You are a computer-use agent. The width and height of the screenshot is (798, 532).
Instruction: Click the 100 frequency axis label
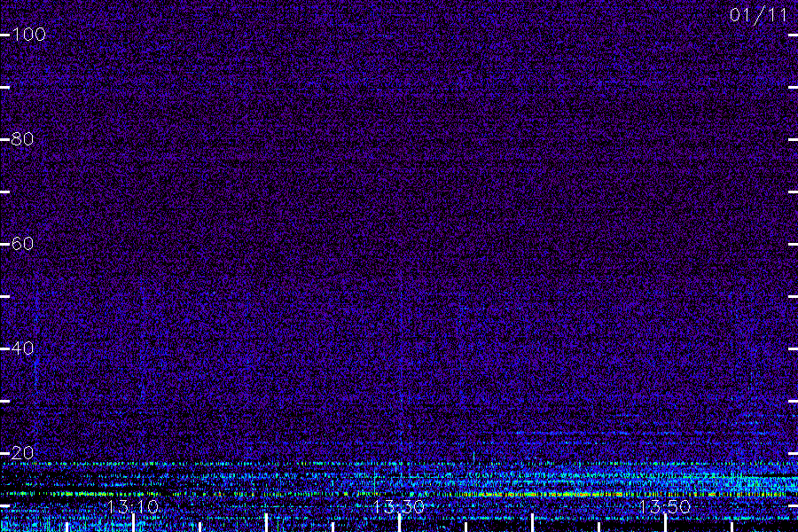pos(28,35)
